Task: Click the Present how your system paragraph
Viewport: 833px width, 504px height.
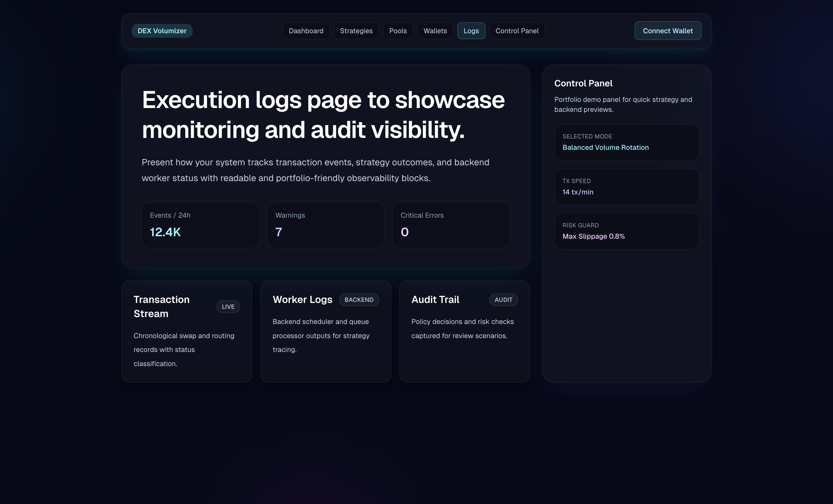Action: pos(315,170)
